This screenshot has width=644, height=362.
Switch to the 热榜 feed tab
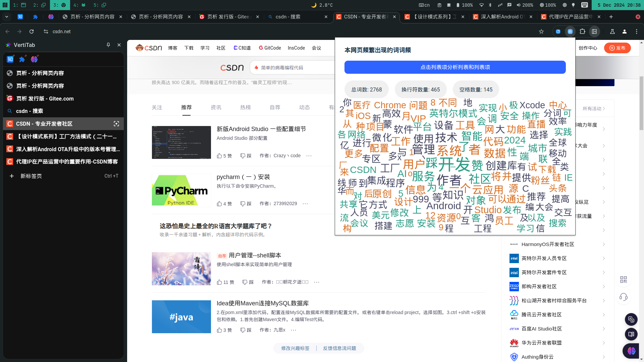245,107
